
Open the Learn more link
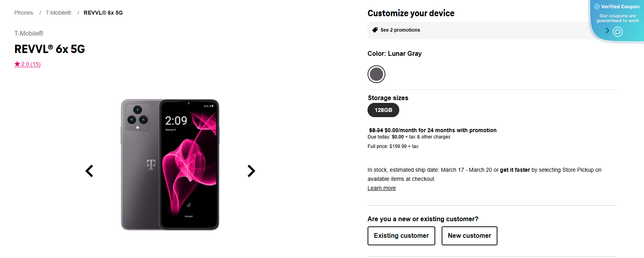381,188
